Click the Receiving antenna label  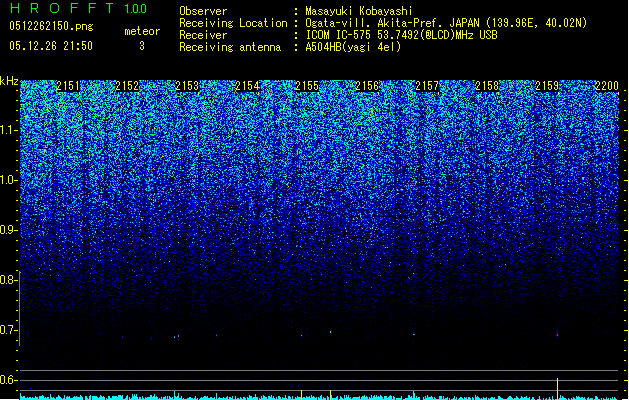pyautogui.click(x=230, y=47)
